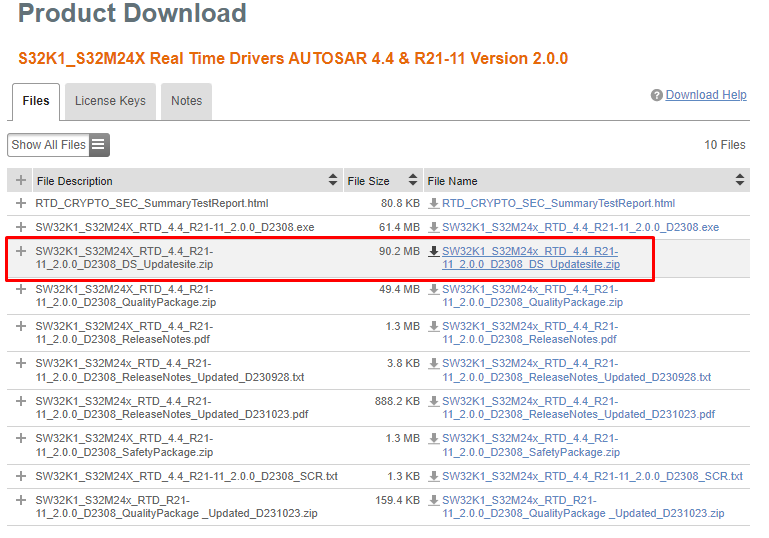Click download icon beside DS_Updatesite.zip file name
Viewport: 769px width, 538px height.
[434, 252]
